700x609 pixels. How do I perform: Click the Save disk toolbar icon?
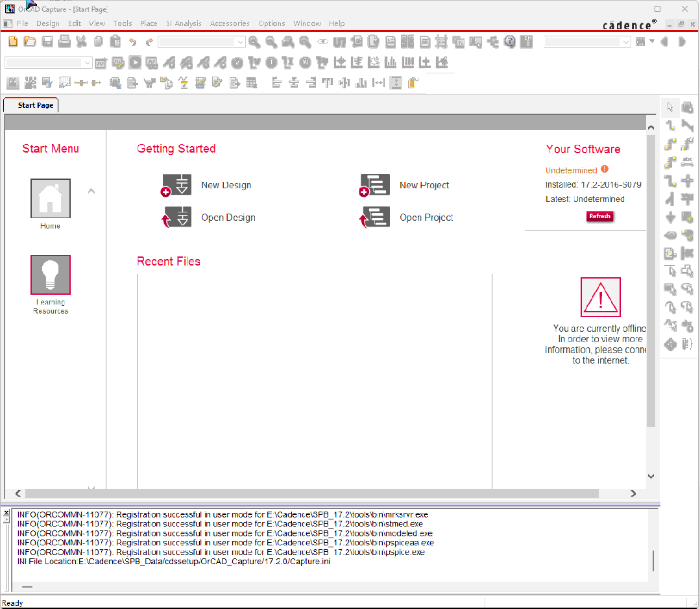[47, 42]
